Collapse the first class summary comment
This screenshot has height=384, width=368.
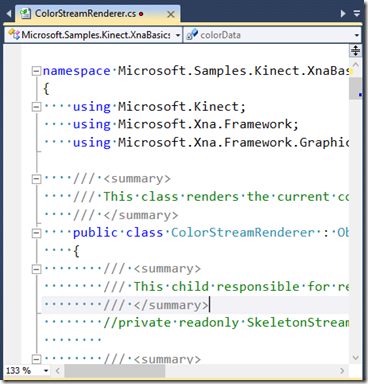point(36,179)
